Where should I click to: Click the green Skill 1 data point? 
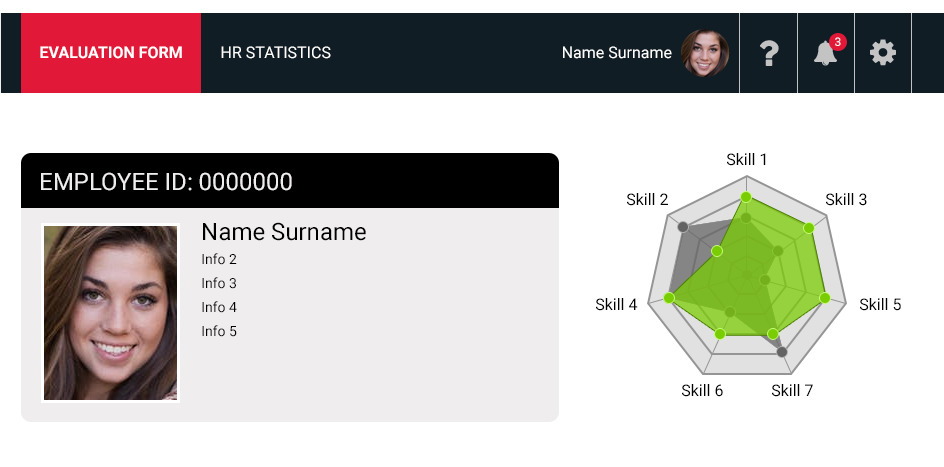coord(746,197)
